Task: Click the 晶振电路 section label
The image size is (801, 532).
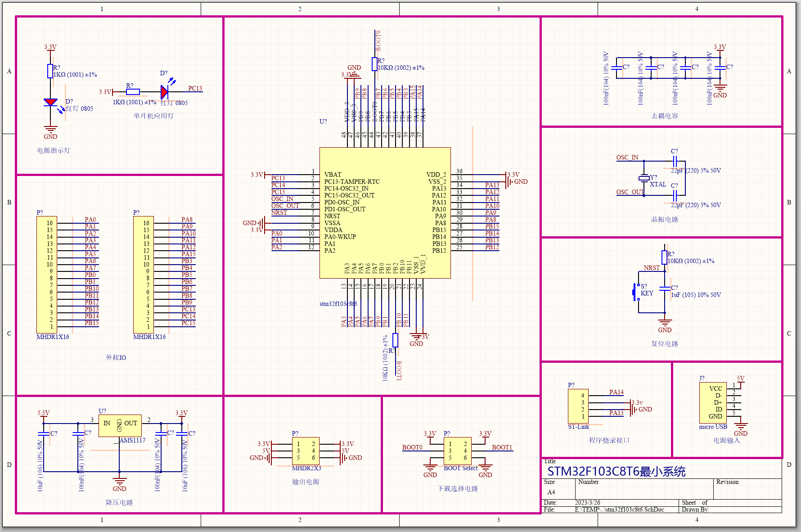Action: pyautogui.click(x=665, y=219)
